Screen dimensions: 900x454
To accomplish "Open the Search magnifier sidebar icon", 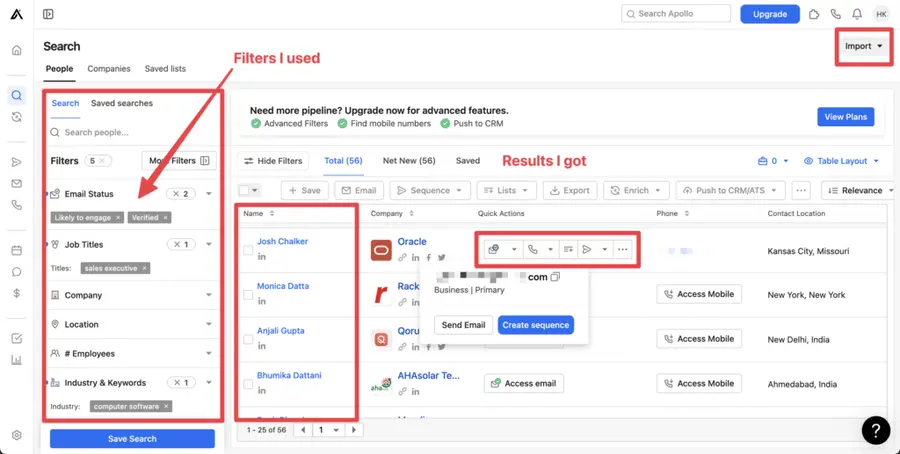I will [17, 95].
